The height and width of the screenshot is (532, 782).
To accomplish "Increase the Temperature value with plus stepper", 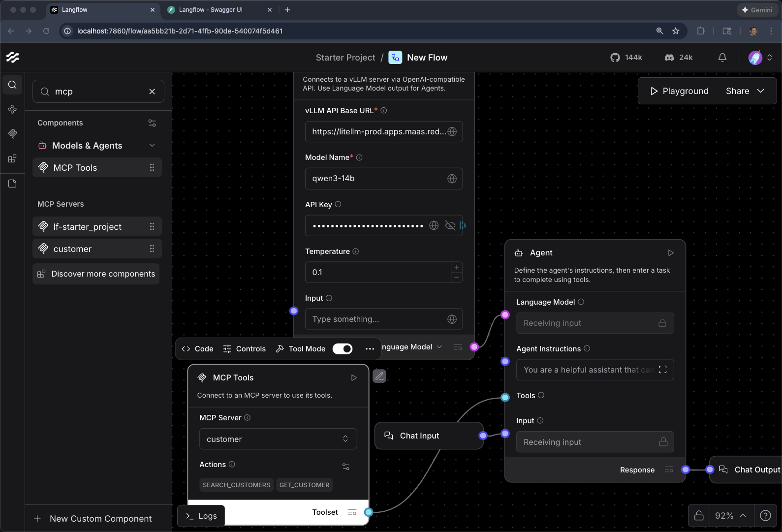I will 456,267.
